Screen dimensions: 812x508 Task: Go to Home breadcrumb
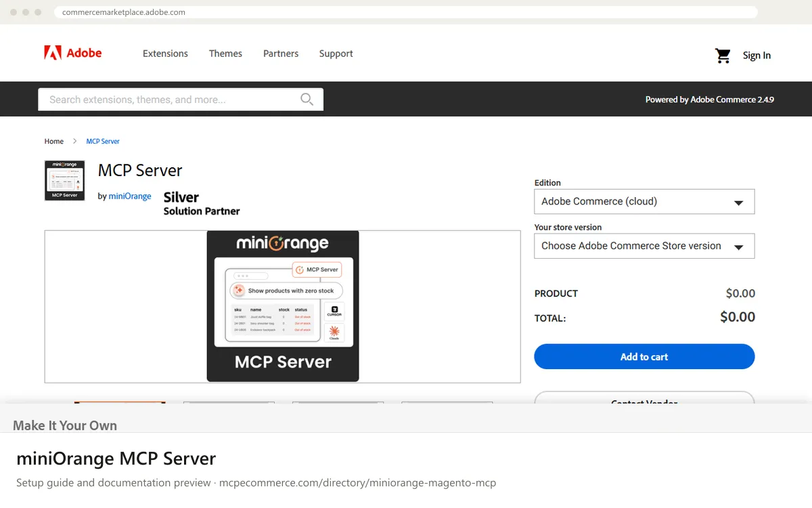point(54,142)
